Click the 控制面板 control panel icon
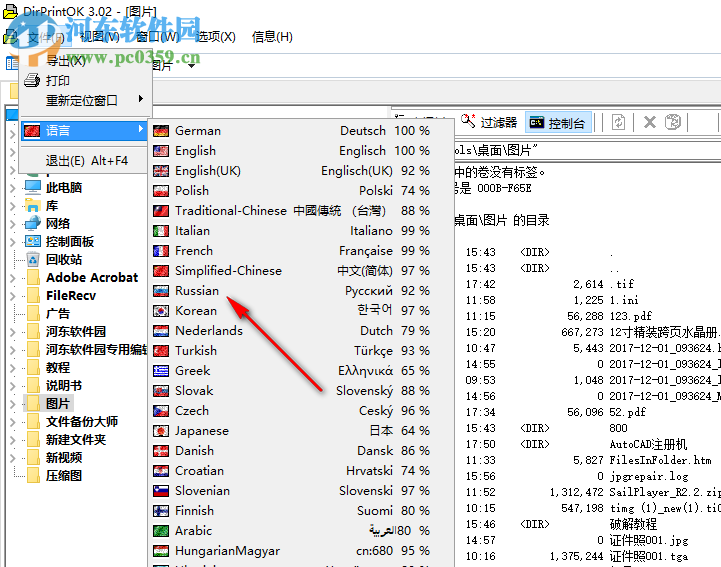Image resolution: width=721 pixels, height=567 pixels. click(33, 241)
